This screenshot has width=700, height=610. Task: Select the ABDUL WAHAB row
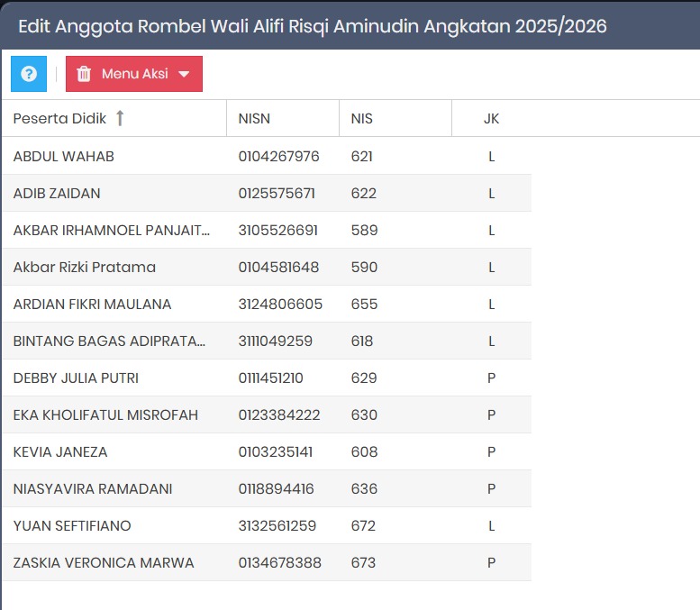click(64, 157)
